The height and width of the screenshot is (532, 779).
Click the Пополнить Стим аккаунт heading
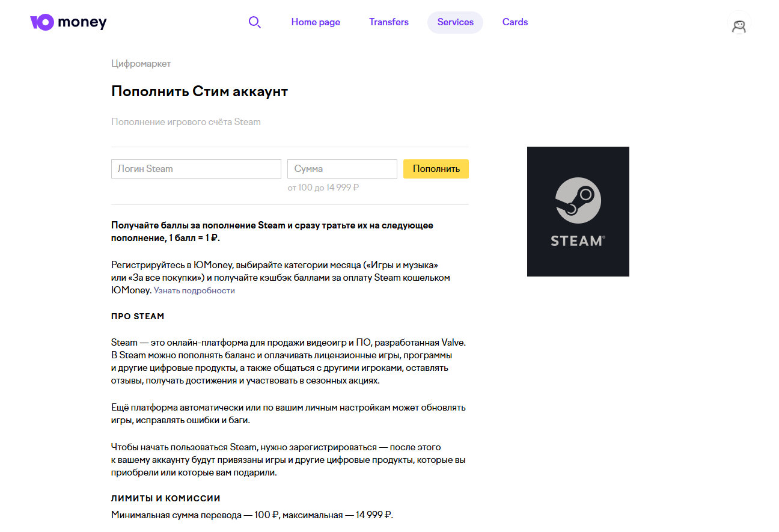[x=200, y=91]
